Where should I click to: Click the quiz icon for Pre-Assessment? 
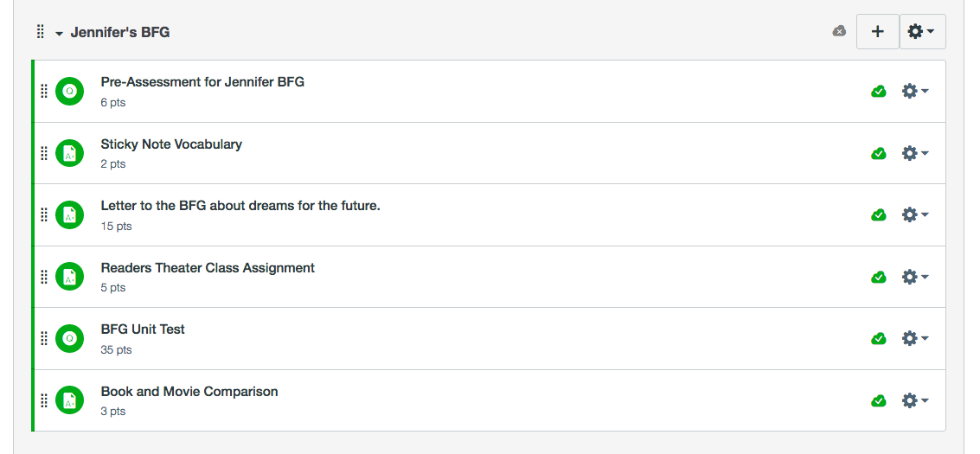[69, 91]
